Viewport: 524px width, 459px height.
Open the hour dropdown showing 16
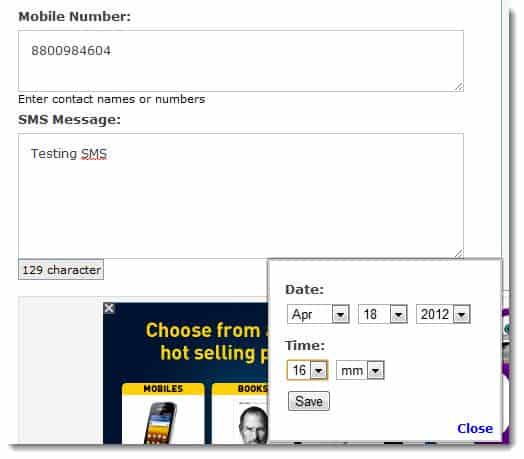[x=307, y=370]
